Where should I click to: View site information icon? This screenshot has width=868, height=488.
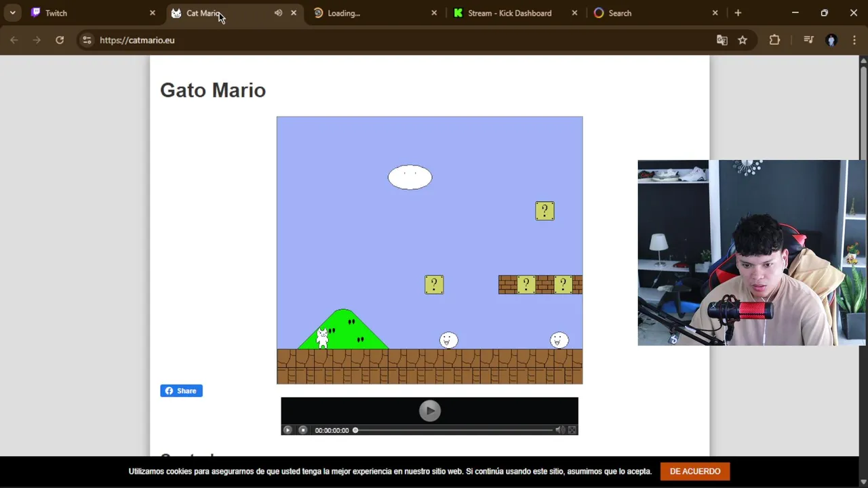click(x=87, y=40)
